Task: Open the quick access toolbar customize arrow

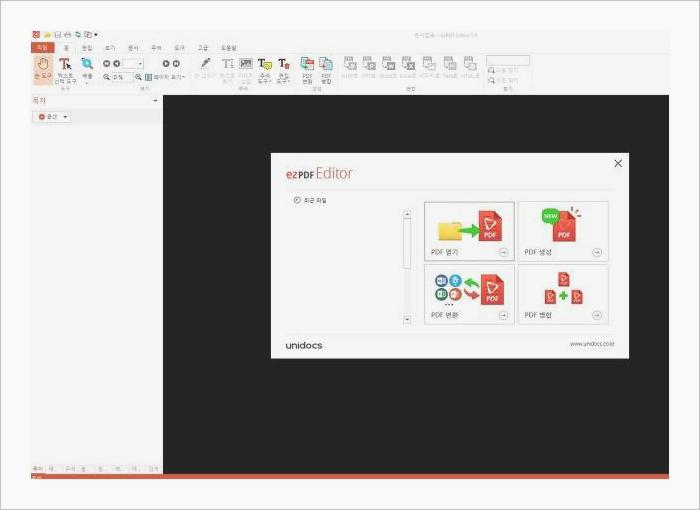Action: (x=96, y=34)
